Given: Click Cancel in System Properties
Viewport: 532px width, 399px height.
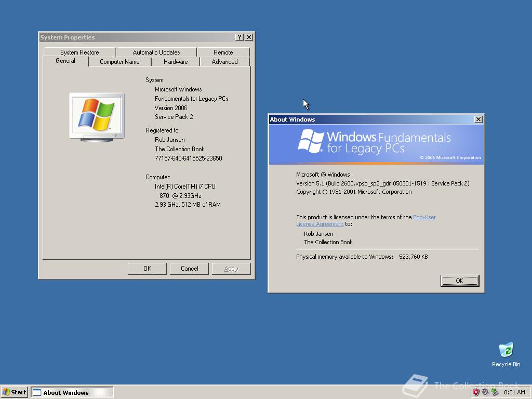Looking at the screenshot, I should [x=189, y=269].
